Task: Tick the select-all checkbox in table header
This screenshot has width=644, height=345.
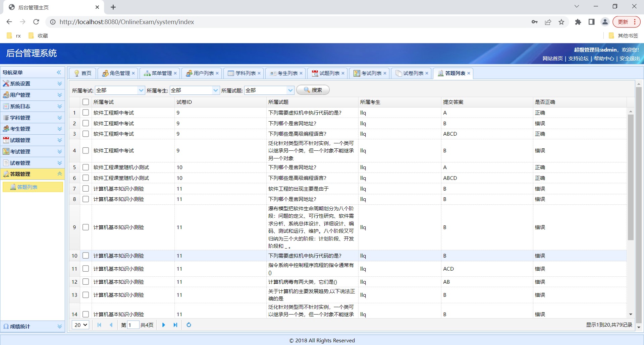Action: (86, 102)
